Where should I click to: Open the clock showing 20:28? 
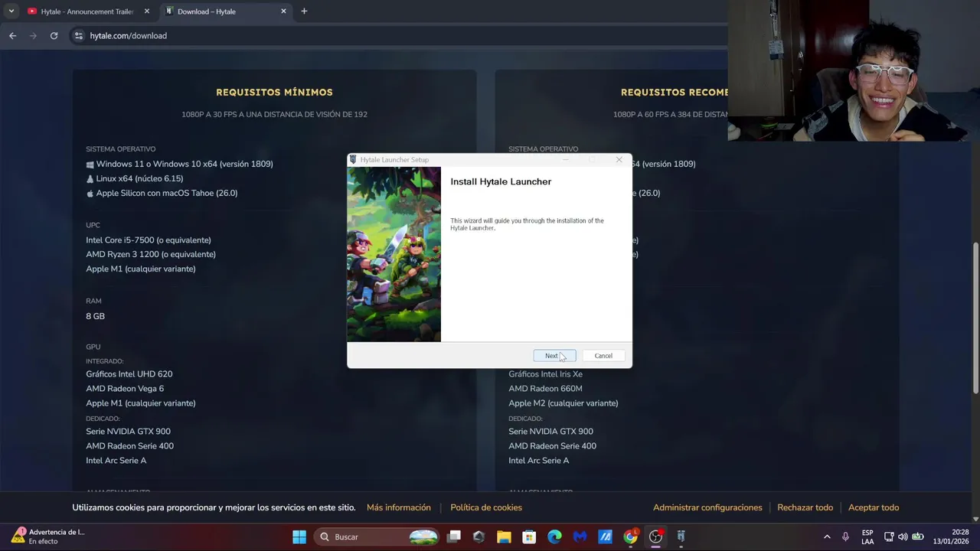point(951,536)
